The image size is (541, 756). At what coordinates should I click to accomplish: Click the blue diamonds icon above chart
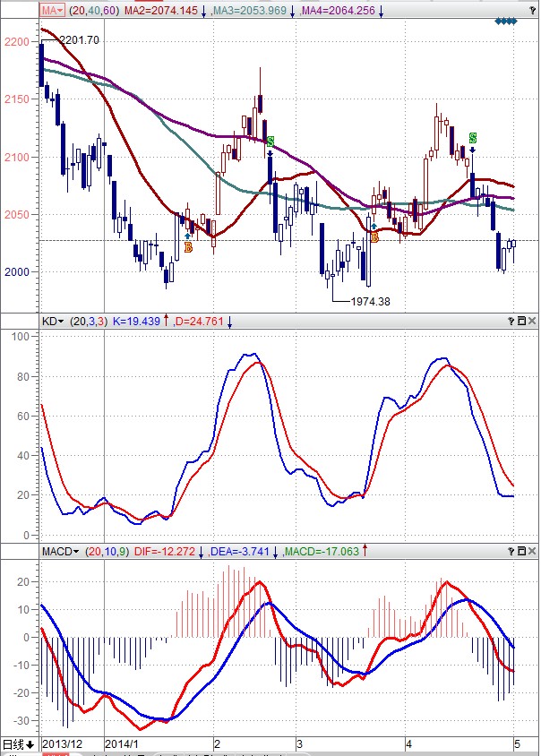506,21
